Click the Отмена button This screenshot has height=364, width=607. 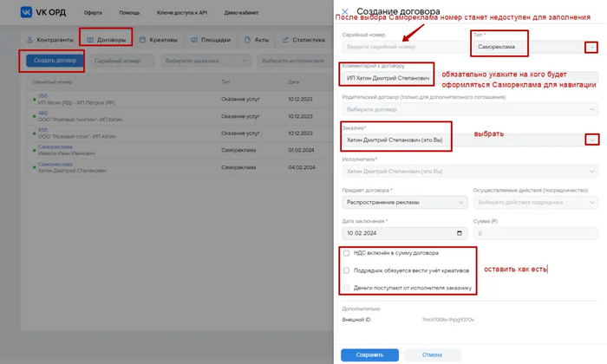(432, 354)
